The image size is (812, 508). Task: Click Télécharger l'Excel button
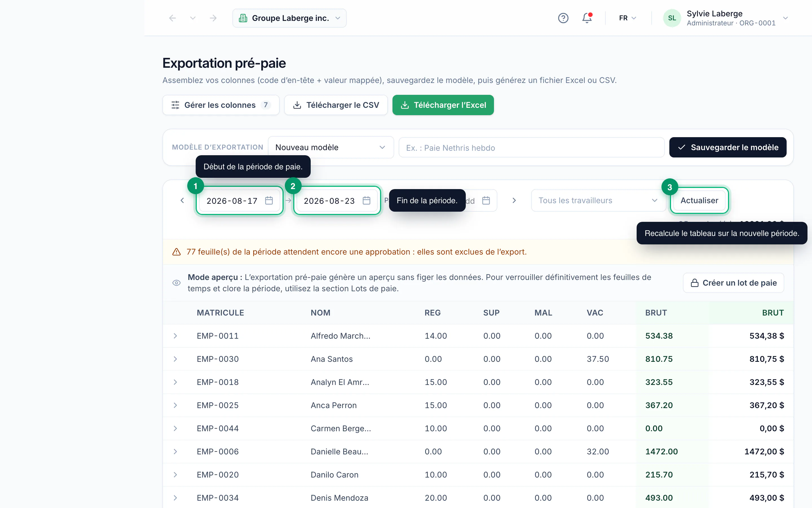point(443,105)
